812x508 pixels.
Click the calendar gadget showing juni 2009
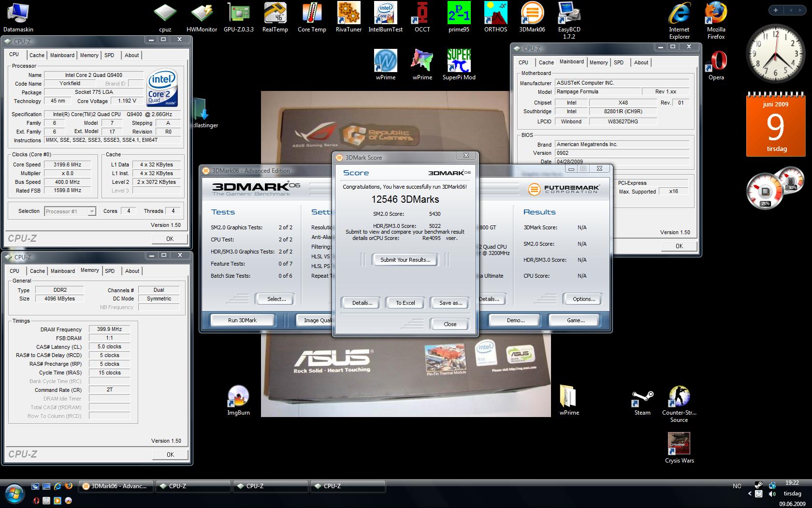(776, 124)
